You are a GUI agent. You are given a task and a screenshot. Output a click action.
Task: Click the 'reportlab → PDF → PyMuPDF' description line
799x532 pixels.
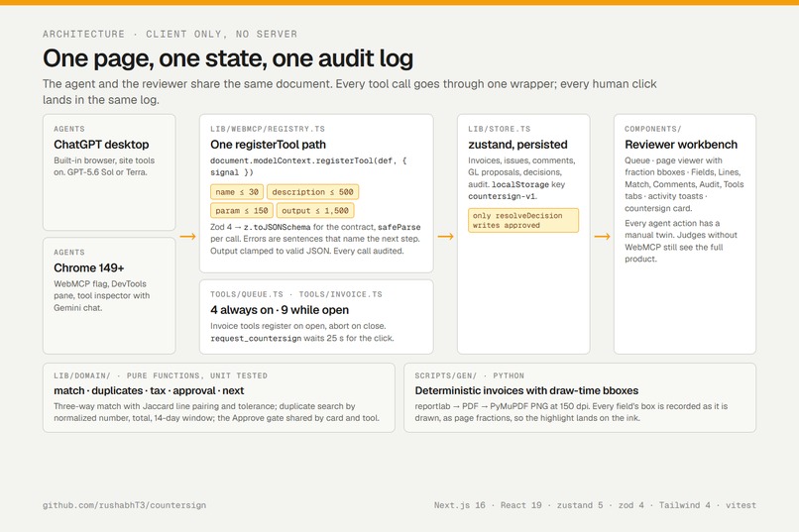coord(571,406)
